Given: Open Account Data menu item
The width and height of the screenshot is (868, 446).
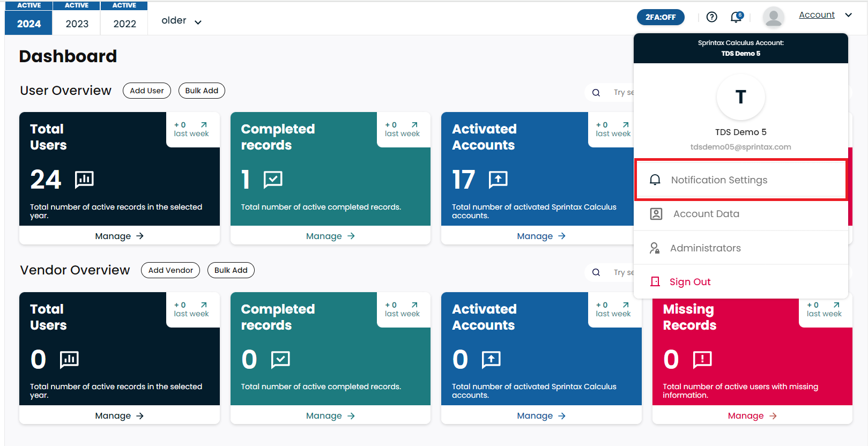Looking at the screenshot, I should coord(741,214).
